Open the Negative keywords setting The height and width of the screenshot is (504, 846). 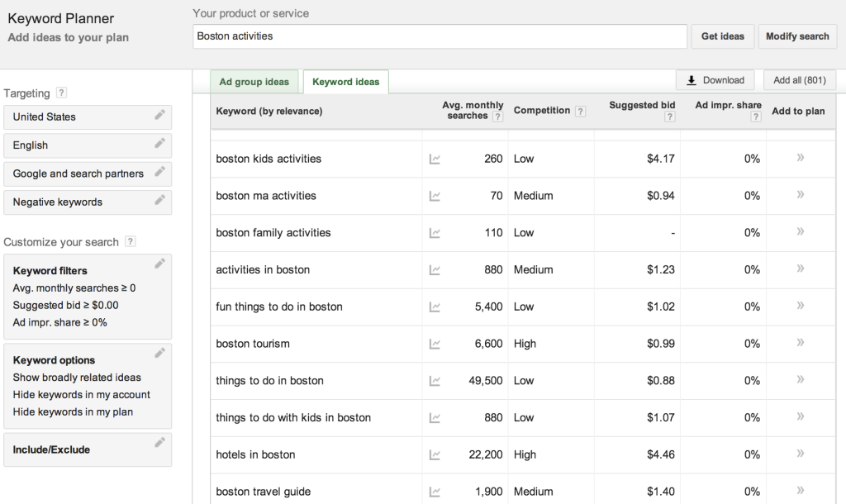tap(88, 202)
